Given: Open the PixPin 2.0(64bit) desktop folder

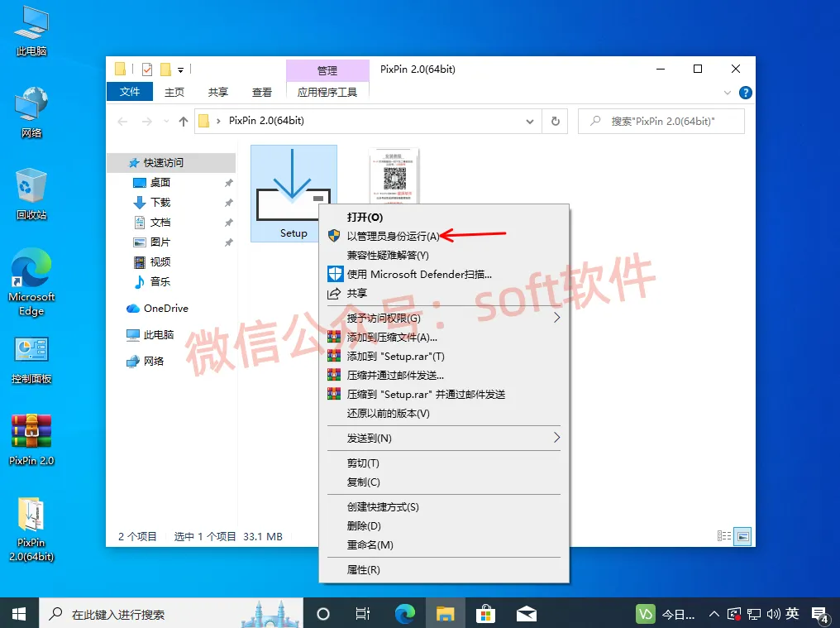Looking at the screenshot, I should tap(31, 530).
